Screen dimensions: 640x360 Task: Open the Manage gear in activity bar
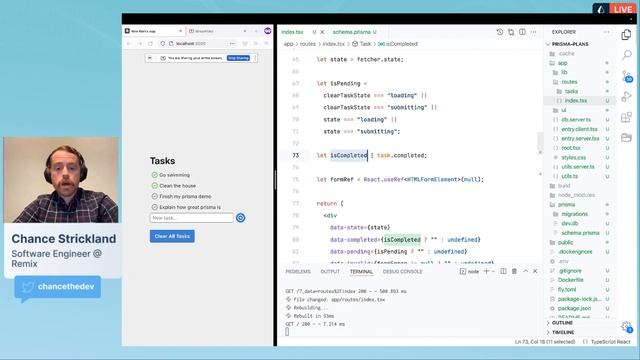coord(627,326)
